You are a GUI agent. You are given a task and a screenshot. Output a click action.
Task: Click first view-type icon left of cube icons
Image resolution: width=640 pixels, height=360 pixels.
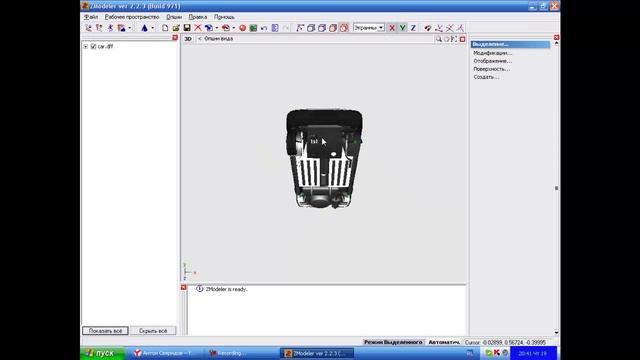pyautogui.click(x=300, y=28)
